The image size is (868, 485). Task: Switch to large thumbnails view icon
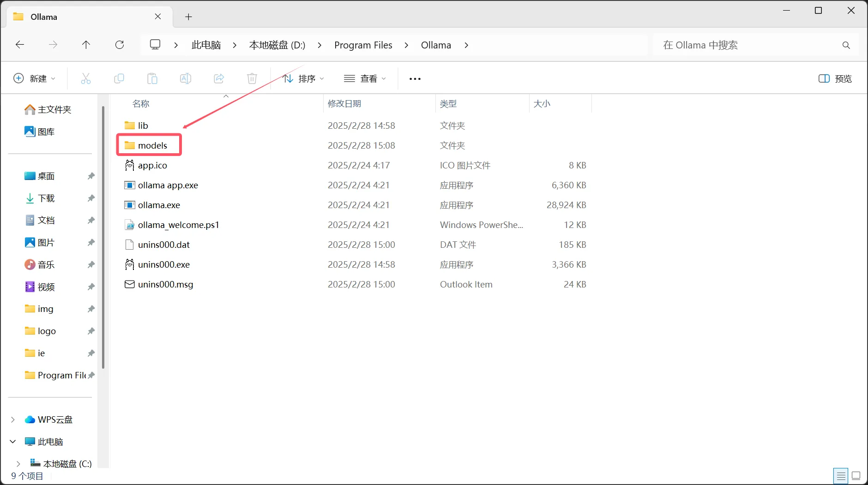coord(856,476)
